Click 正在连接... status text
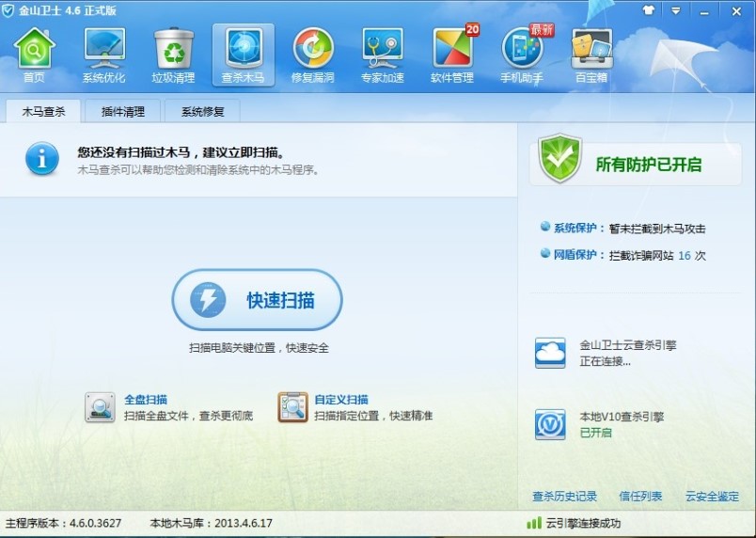The width and height of the screenshot is (756, 538). (x=605, y=361)
